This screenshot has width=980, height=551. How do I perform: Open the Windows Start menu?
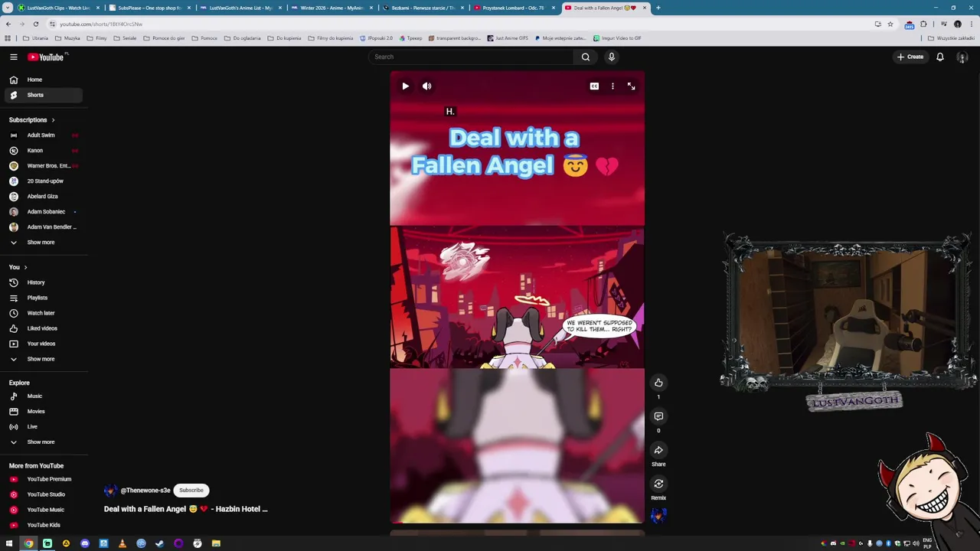(9, 543)
